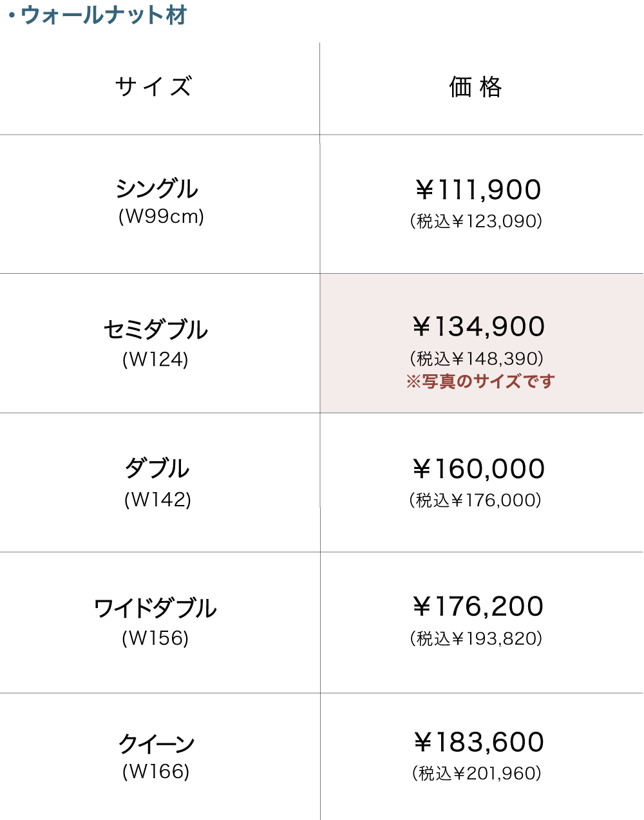Click tax-included price ¥201,960
Viewport: 644px width, 820px height.
point(477,774)
